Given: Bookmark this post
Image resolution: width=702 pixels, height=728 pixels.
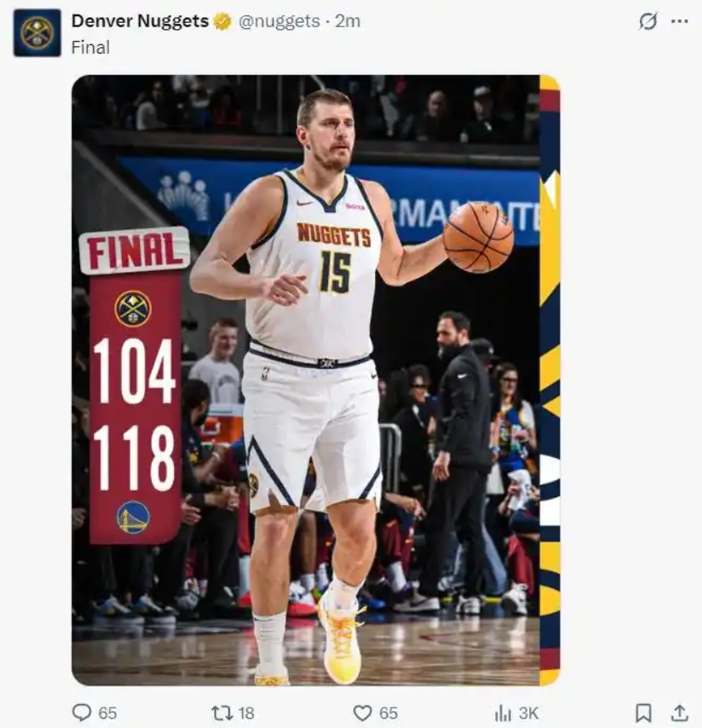Looking at the screenshot, I should click(644, 713).
